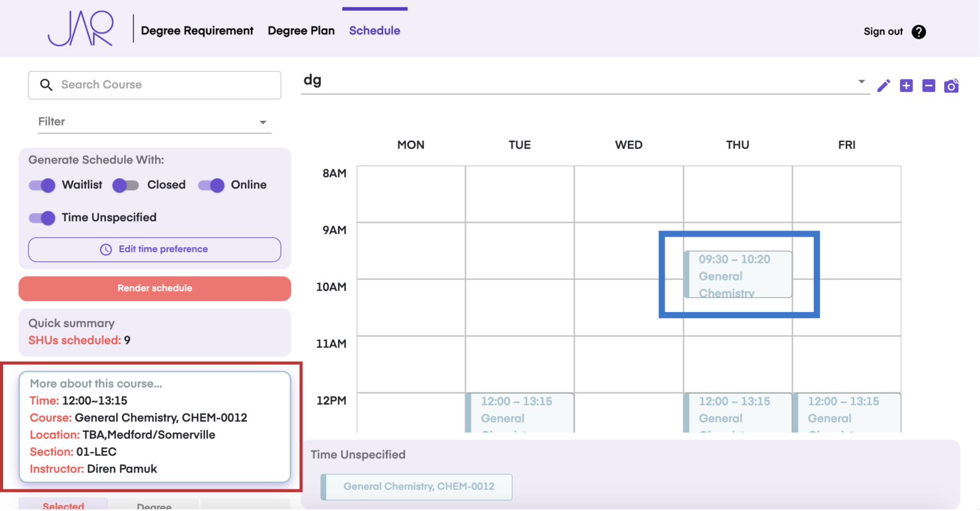The image size is (980, 511).
Task: Click the clock icon in time preference
Action: point(106,249)
